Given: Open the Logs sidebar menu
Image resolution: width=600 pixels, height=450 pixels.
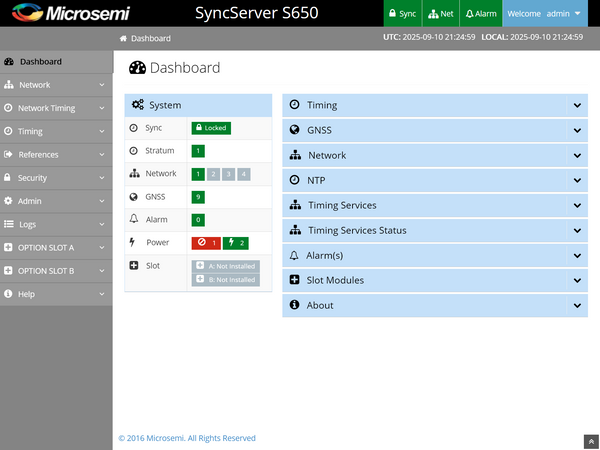Looking at the screenshot, I should pyautogui.click(x=56, y=224).
